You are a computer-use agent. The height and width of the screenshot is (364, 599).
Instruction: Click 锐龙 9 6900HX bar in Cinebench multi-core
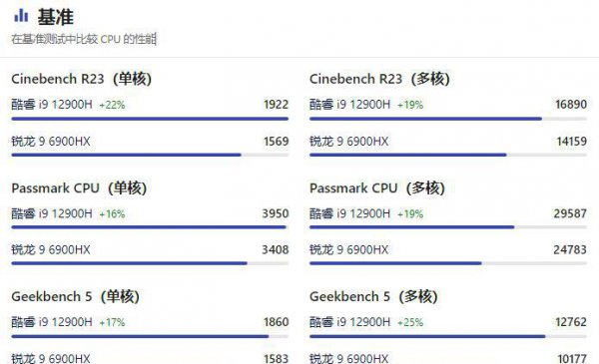pyautogui.click(x=448, y=155)
